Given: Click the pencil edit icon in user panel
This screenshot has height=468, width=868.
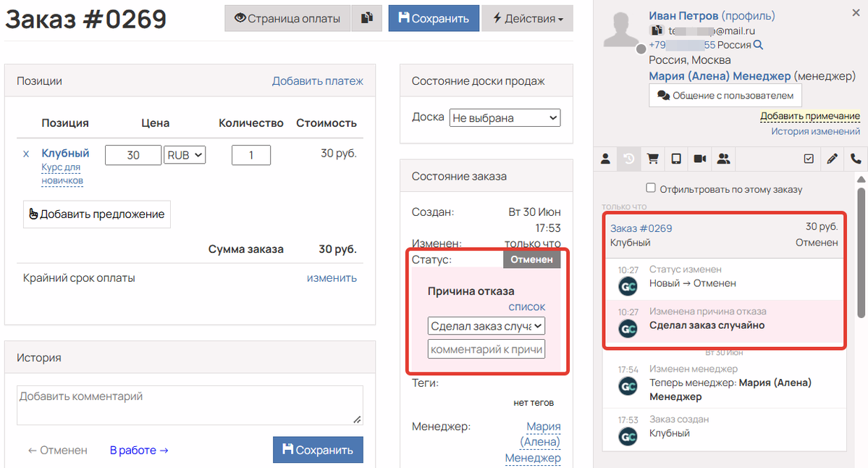Looking at the screenshot, I should (832, 159).
